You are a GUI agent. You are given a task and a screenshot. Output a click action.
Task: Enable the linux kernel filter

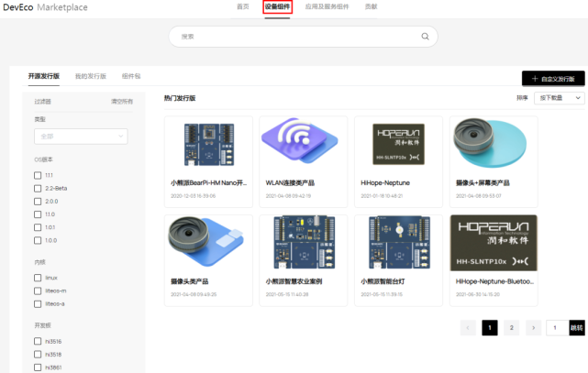click(x=38, y=278)
